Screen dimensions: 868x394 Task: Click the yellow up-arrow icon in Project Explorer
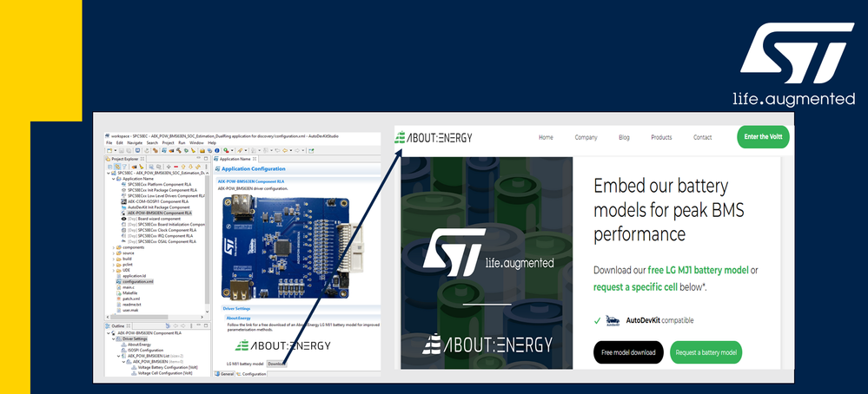point(183,167)
